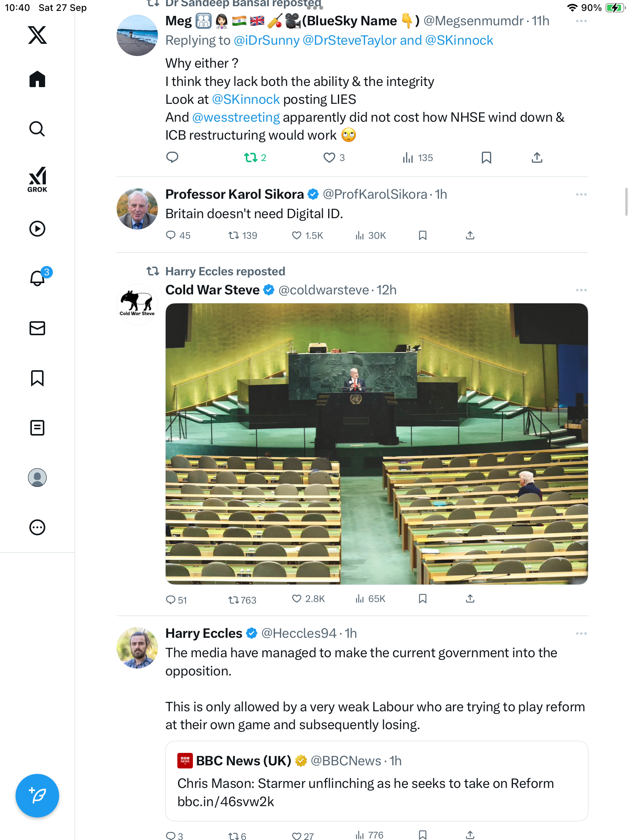Open the profile icon in sidebar

(x=37, y=478)
